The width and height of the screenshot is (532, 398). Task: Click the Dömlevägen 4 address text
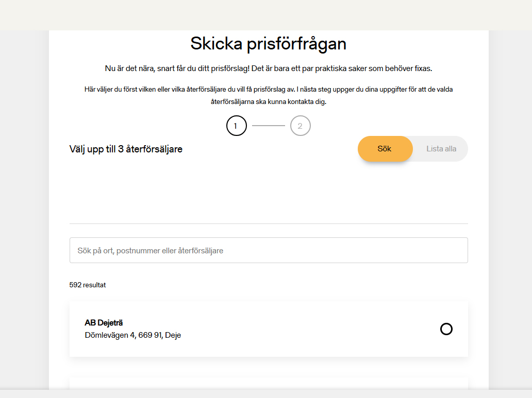tap(132, 335)
